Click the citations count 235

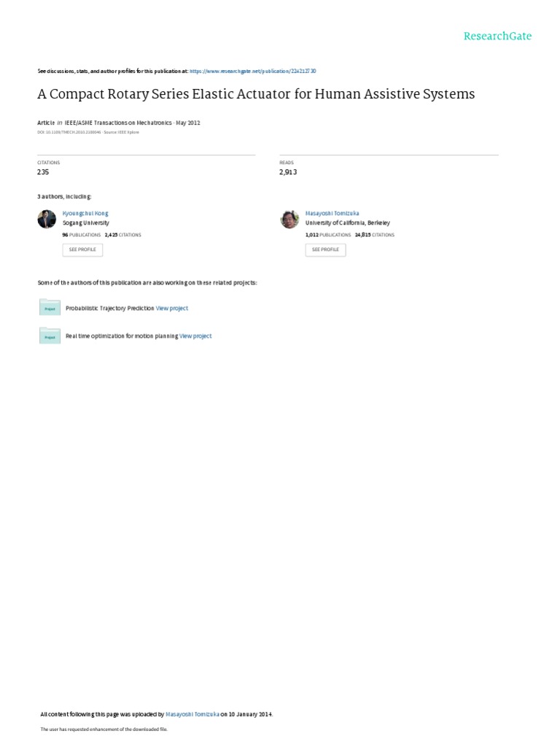44,172
